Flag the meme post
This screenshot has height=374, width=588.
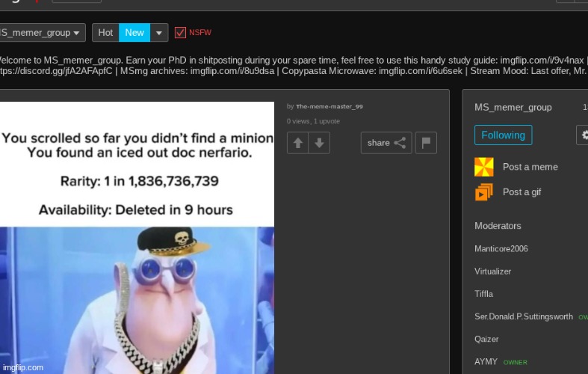pyautogui.click(x=426, y=143)
